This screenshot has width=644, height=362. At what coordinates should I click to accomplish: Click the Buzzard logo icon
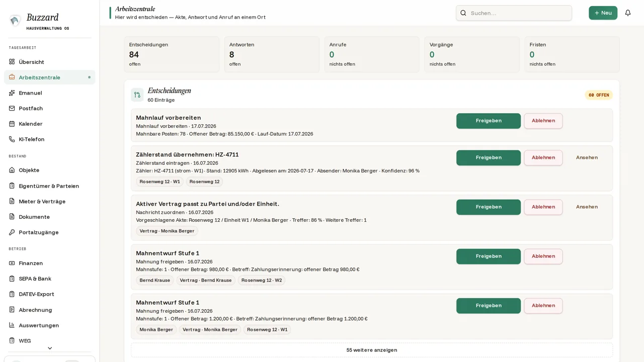click(15, 20)
